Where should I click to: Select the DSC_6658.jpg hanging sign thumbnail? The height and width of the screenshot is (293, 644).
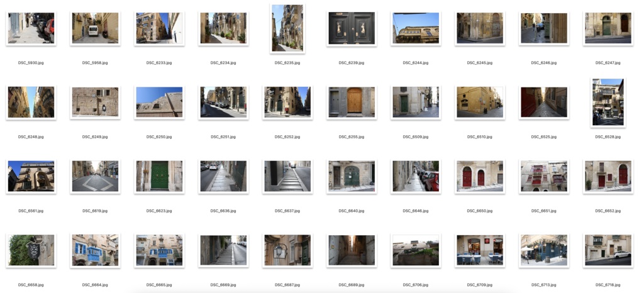click(x=31, y=250)
